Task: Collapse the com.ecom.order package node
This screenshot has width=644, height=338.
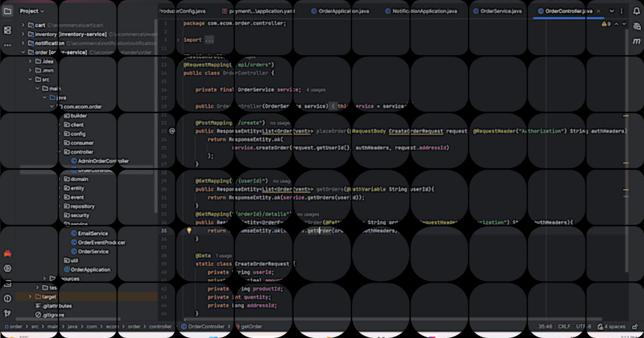Action: tap(52, 107)
